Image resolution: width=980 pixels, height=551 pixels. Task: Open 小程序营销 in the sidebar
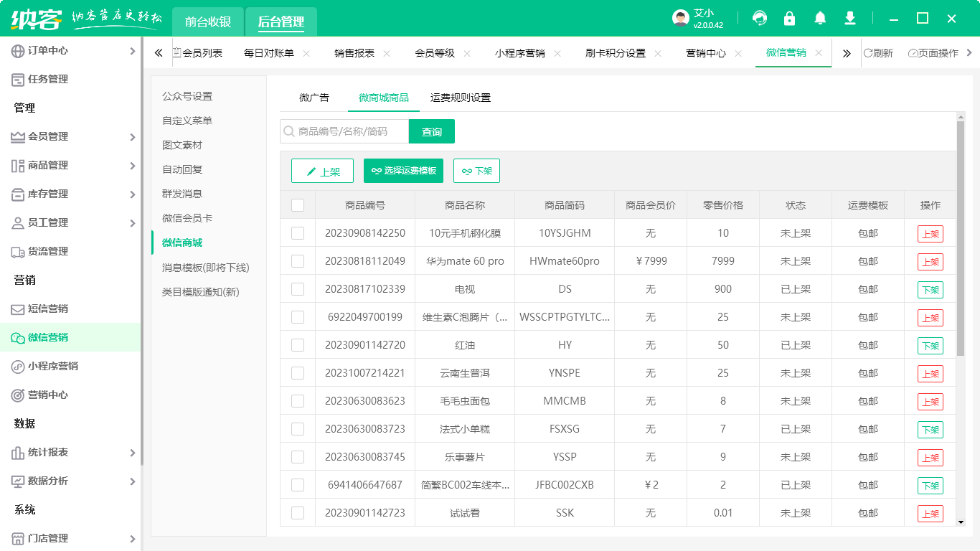coord(70,366)
